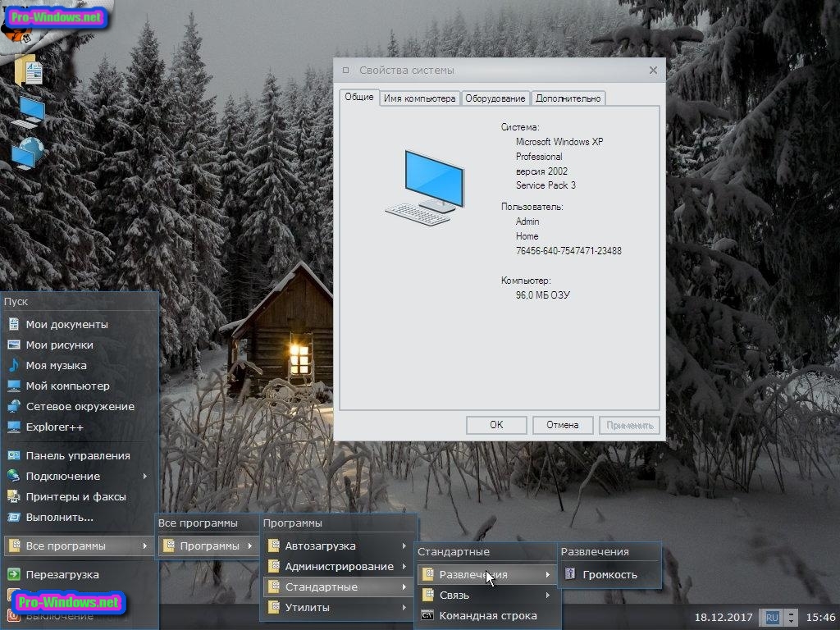The width and height of the screenshot is (840, 630).
Task: Click the tray arrows next to RU
Action: (791, 617)
